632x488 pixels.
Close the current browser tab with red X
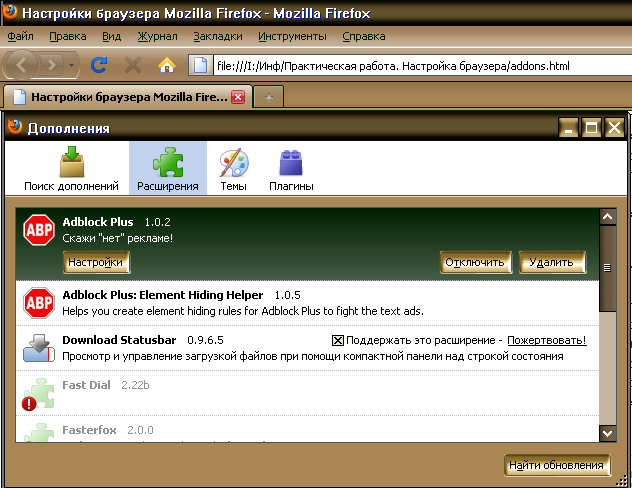[x=238, y=97]
